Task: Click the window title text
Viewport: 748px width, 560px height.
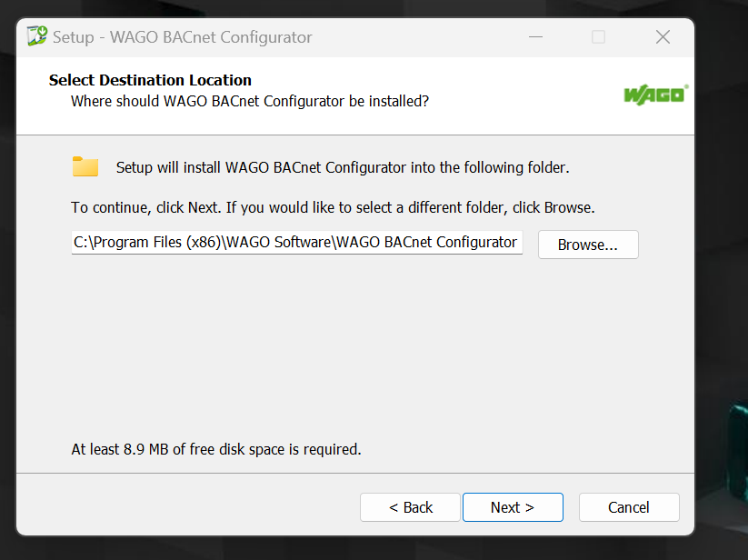Action: (183, 37)
